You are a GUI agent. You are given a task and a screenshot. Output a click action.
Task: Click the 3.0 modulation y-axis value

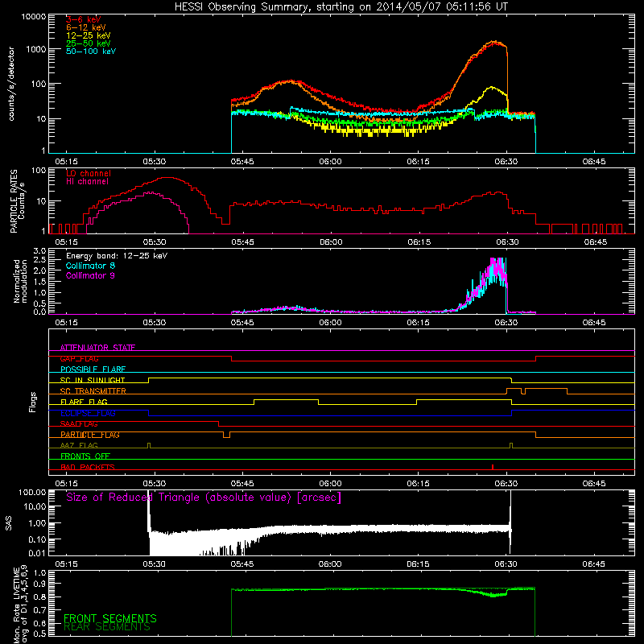(39, 251)
